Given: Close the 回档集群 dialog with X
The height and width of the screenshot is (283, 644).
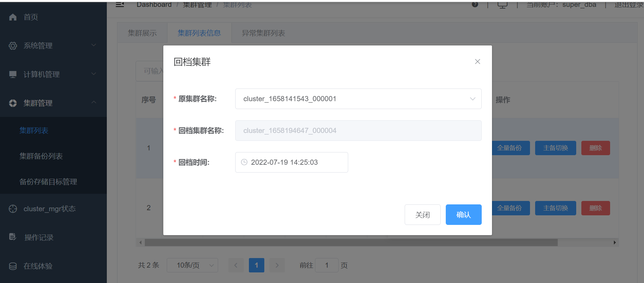Looking at the screenshot, I should 477,62.
